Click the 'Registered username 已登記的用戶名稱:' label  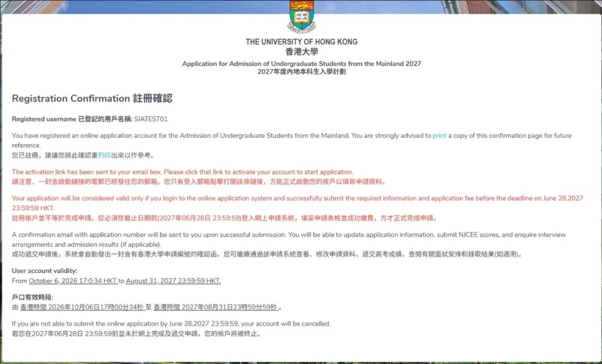[x=72, y=119]
